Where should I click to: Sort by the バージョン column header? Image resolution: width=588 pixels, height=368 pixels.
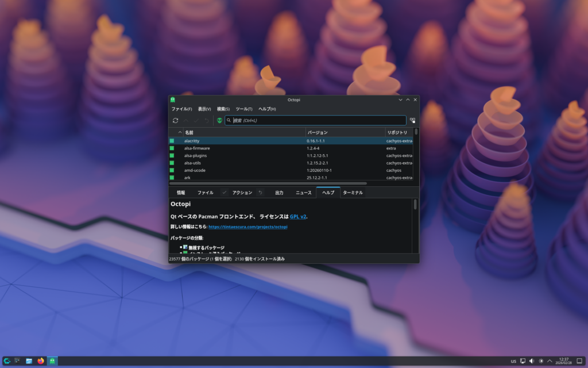click(345, 132)
